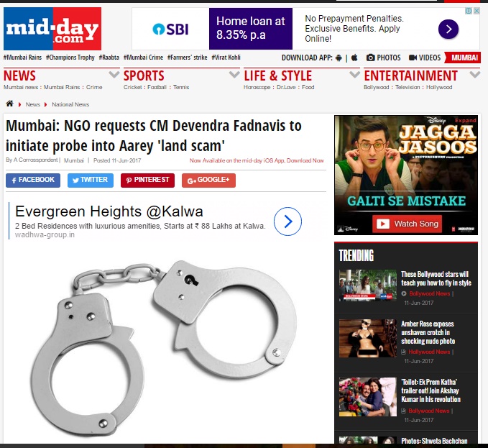Viewport: 488px width, 448px height.
Task: Open the ad info icon on banner
Action: pos(469,11)
